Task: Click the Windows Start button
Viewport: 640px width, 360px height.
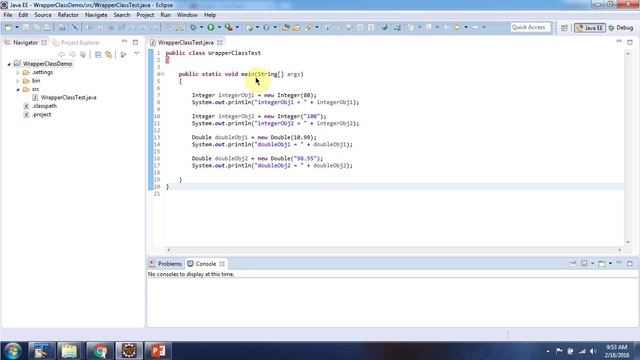Action: (13, 351)
